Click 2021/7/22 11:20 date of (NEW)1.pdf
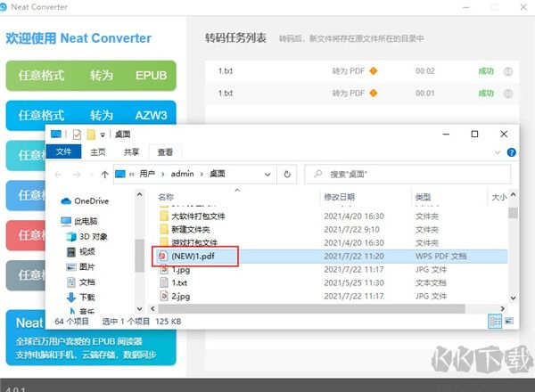 [x=354, y=257]
